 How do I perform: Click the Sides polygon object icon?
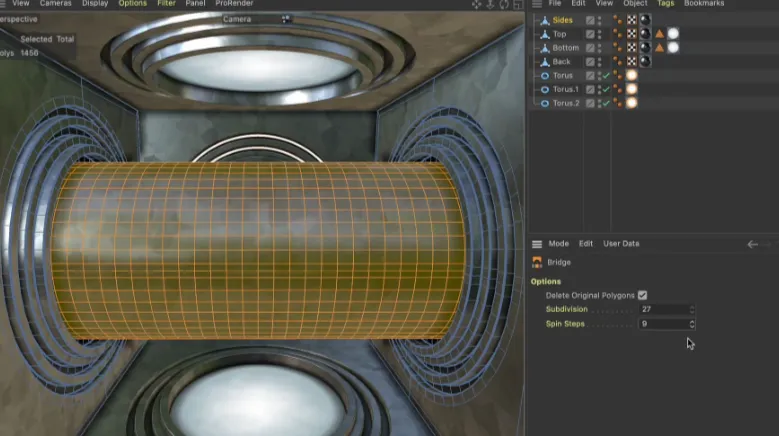coord(544,20)
